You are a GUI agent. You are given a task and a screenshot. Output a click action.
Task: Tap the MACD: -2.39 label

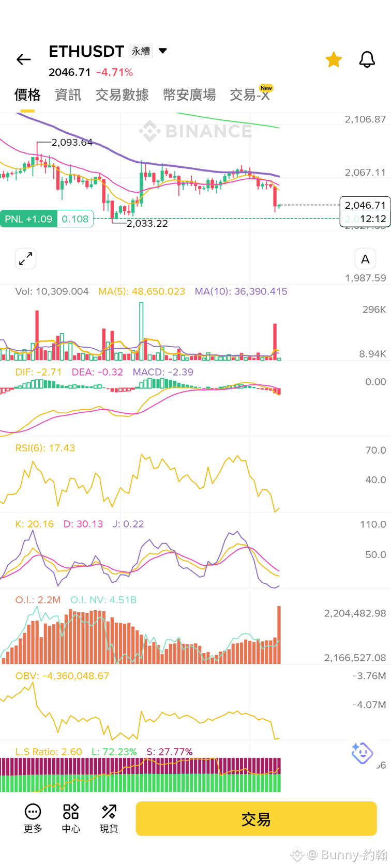coord(163,372)
